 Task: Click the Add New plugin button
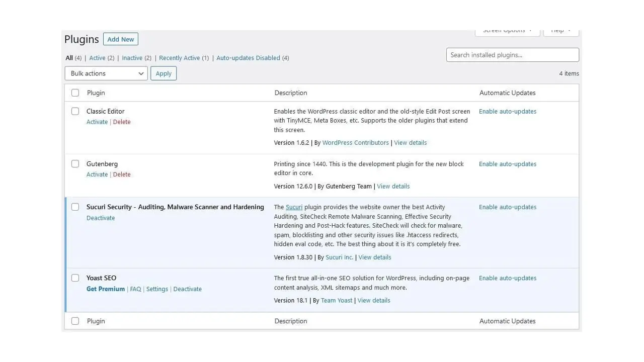point(121,39)
